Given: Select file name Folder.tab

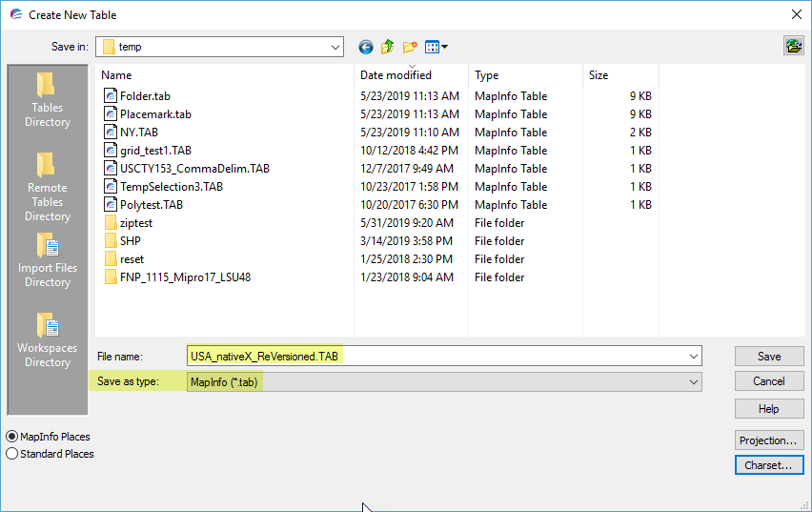Looking at the screenshot, I should [x=145, y=96].
